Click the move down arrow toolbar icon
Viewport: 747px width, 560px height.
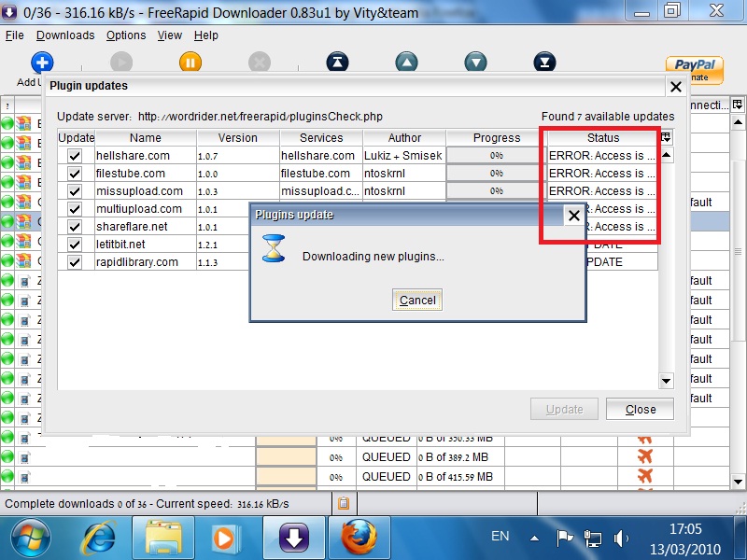tap(476, 63)
